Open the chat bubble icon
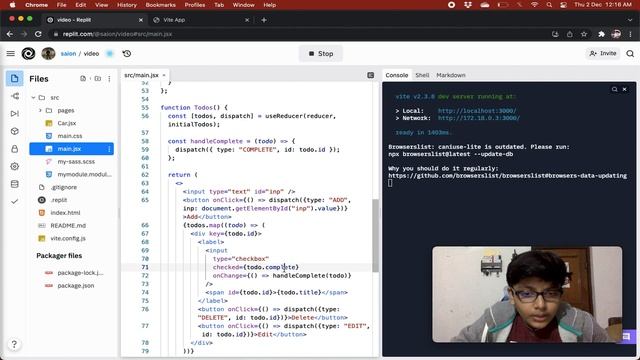640x360 pixels. click(627, 337)
